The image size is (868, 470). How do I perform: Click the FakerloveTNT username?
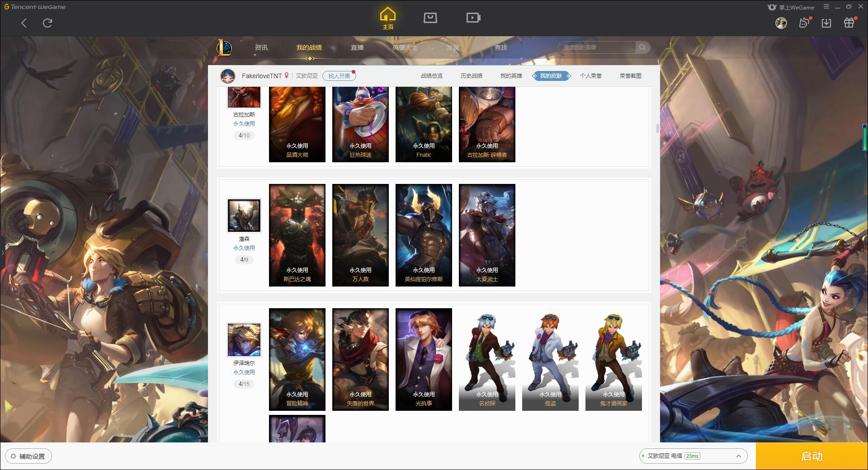(x=262, y=76)
